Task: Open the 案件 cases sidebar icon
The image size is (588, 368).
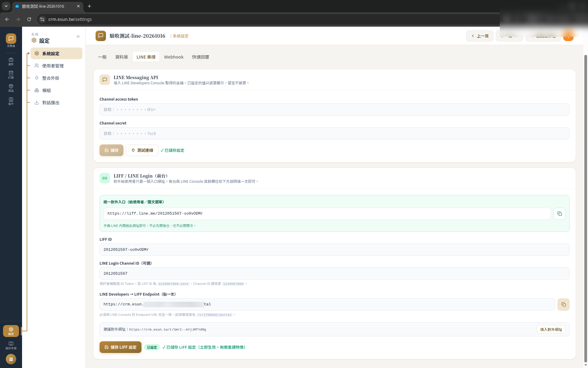Action: click(x=11, y=61)
